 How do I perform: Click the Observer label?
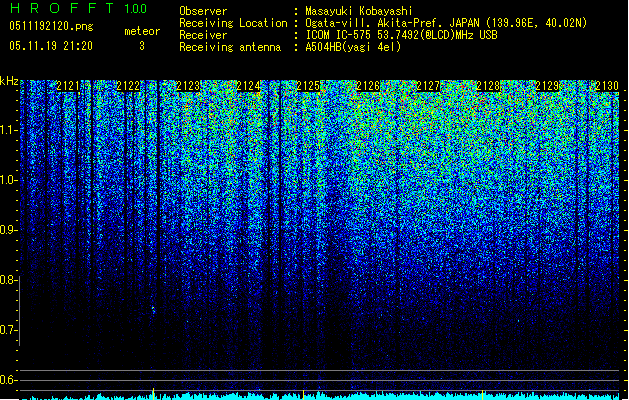click(203, 11)
